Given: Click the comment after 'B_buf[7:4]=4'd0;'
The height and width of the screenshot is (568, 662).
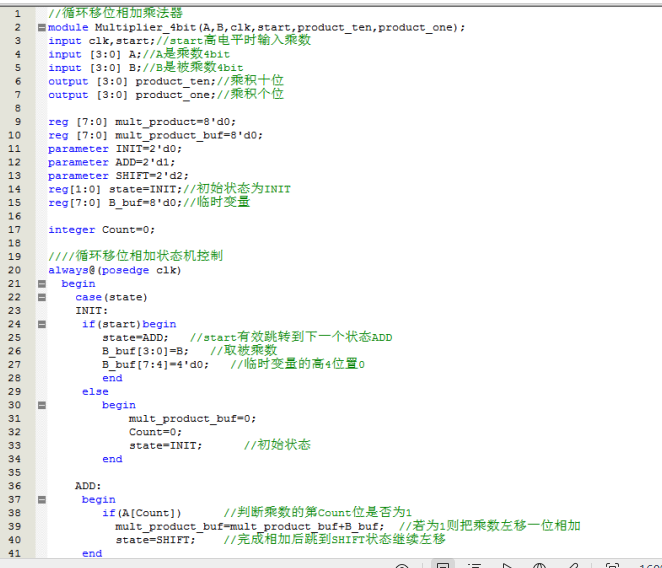Looking at the screenshot, I should click(298, 364).
